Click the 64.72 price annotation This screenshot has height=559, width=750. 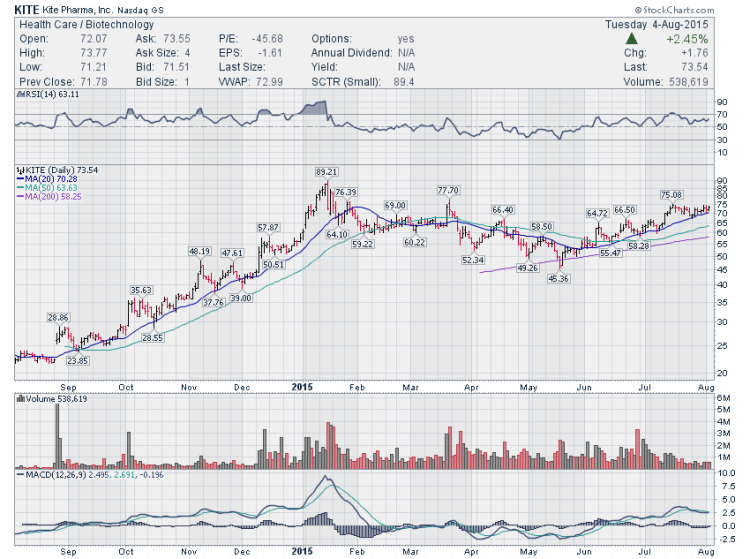pos(597,213)
